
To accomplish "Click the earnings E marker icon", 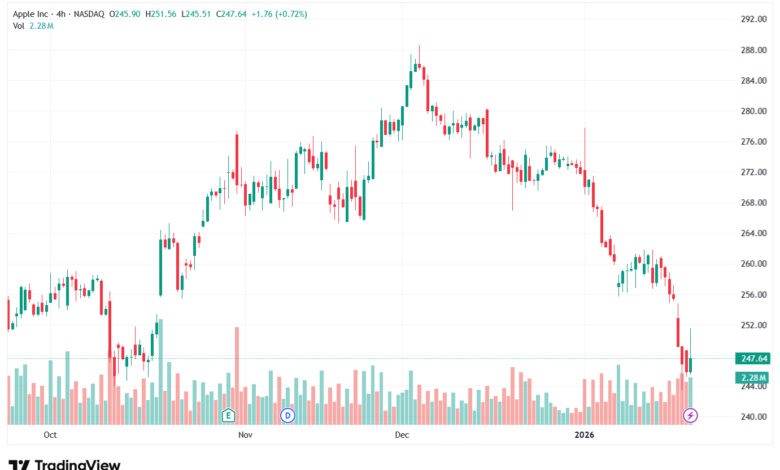I will coord(228,415).
